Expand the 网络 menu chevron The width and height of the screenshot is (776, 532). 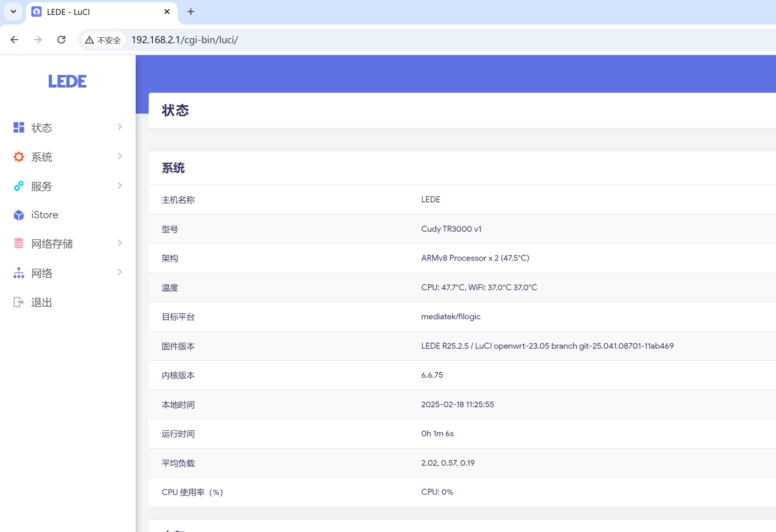pyautogui.click(x=120, y=272)
